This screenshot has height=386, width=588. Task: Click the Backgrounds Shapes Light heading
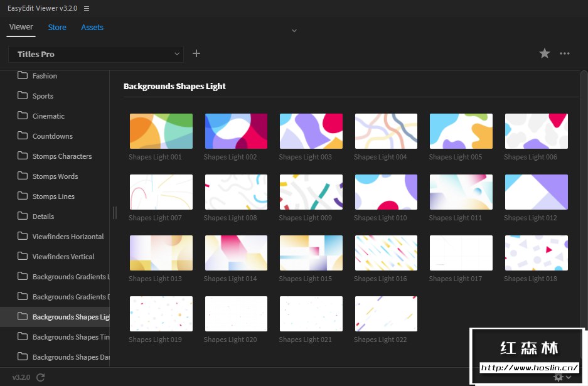click(x=174, y=86)
